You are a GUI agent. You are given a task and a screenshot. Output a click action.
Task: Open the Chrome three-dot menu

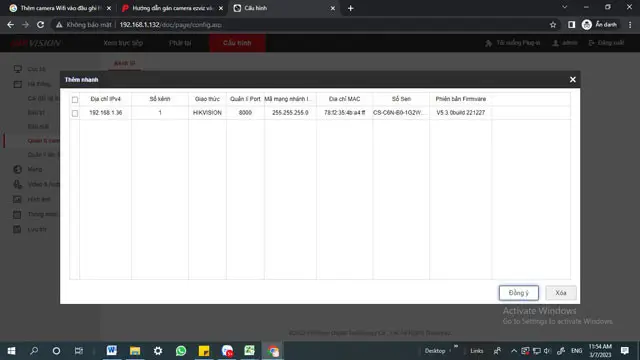pyautogui.click(x=630, y=25)
